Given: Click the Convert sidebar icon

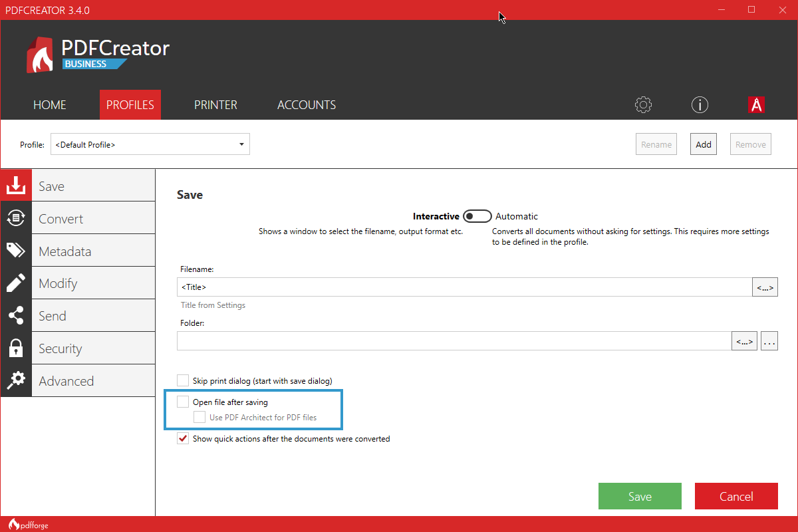Looking at the screenshot, I should click(16, 218).
